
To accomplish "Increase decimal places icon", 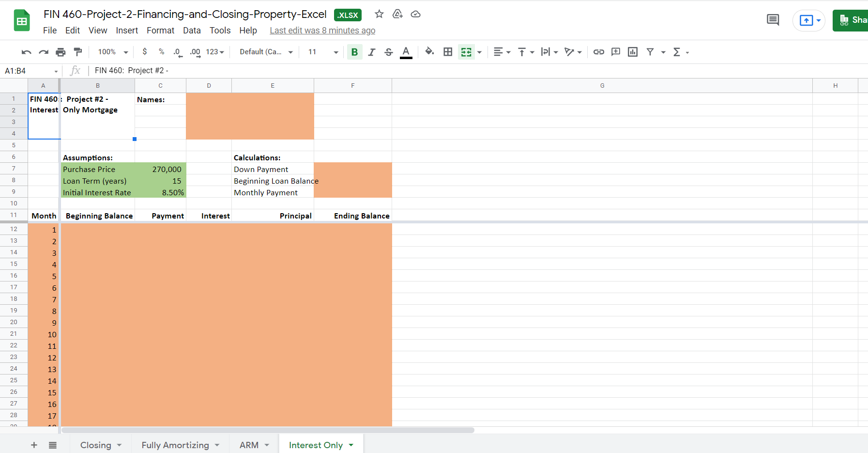I will click(195, 52).
